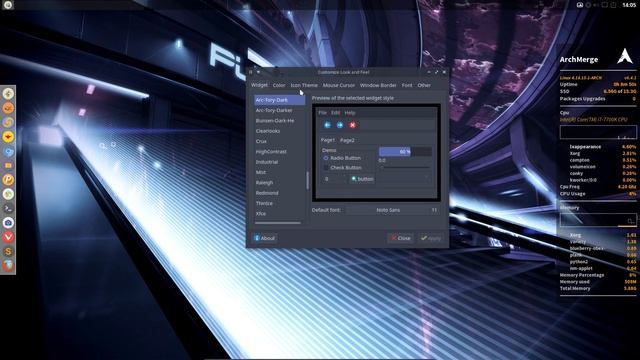Tick the Check Button in the preview

(x=342, y=168)
